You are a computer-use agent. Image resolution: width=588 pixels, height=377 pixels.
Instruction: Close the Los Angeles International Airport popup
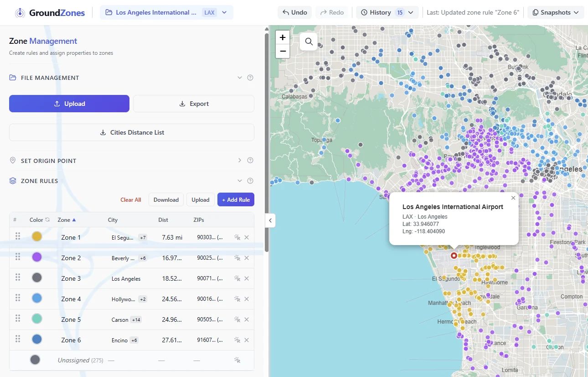(513, 198)
